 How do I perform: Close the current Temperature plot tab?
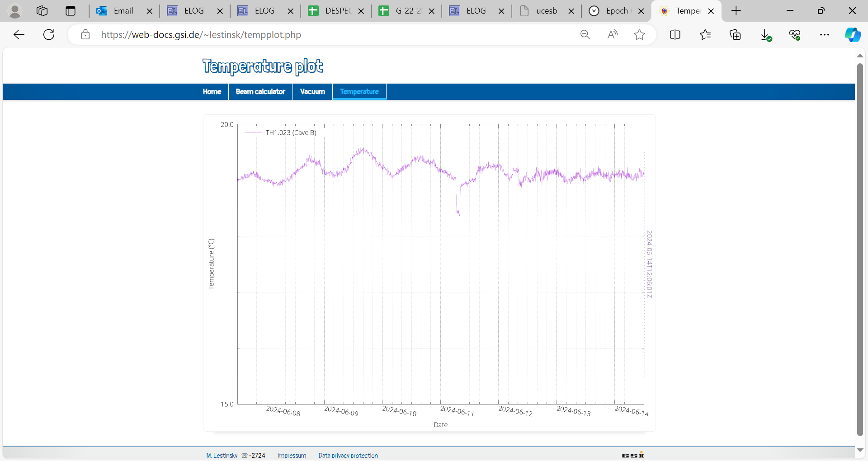click(711, 11)
